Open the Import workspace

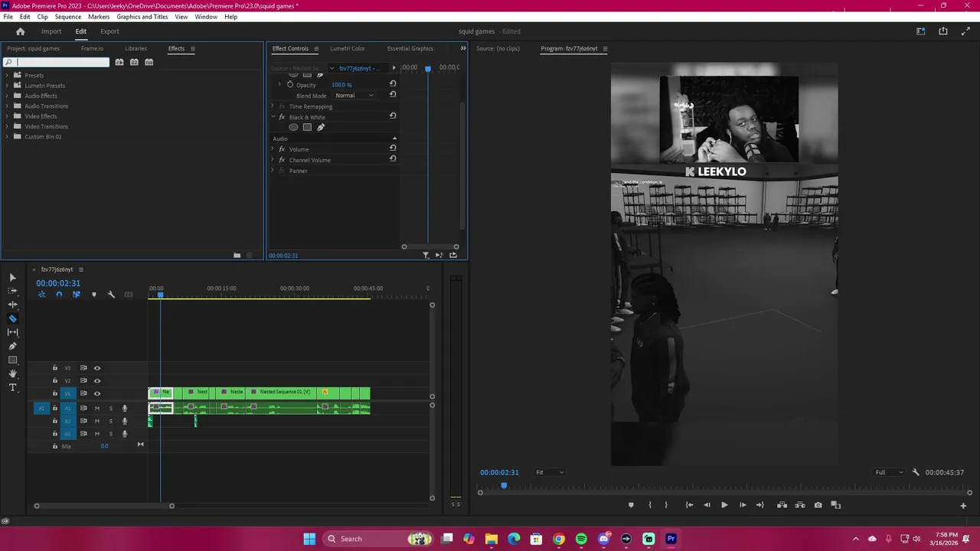coord(51,31)
